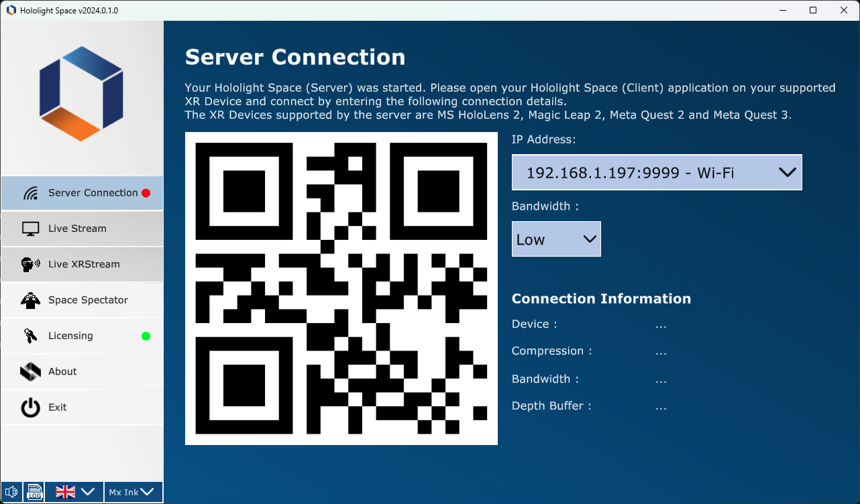The width and height of the screenshot is (860, 504).
Task: Click the Depth Buffer value placeholder dots
Action: tap(661, 408)
